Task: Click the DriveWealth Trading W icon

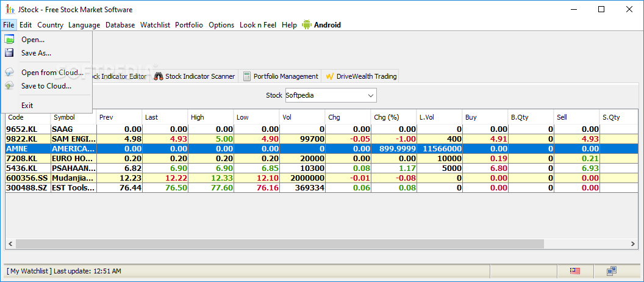Action: pos(329,76)
